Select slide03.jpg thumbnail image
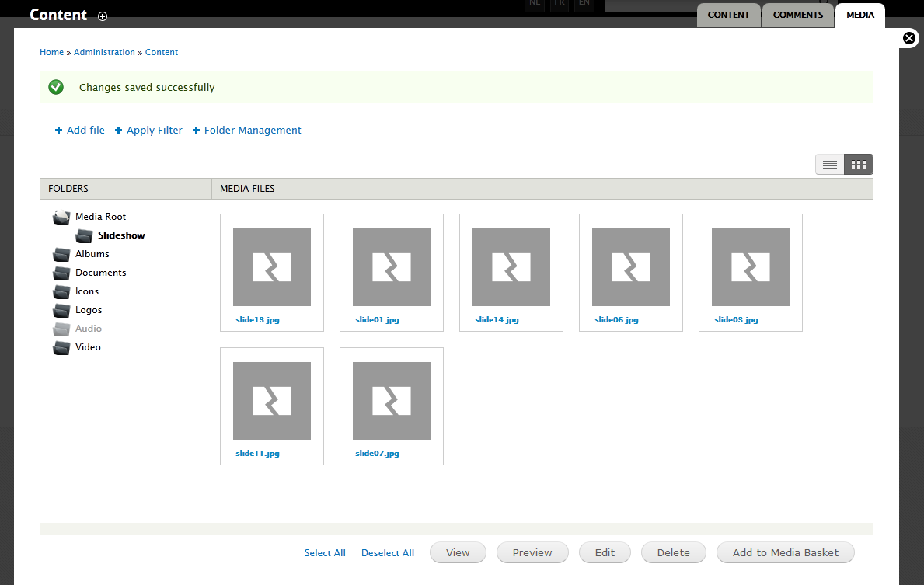The width and height of the screenshot is (924, 585). (x=750, y=267)
